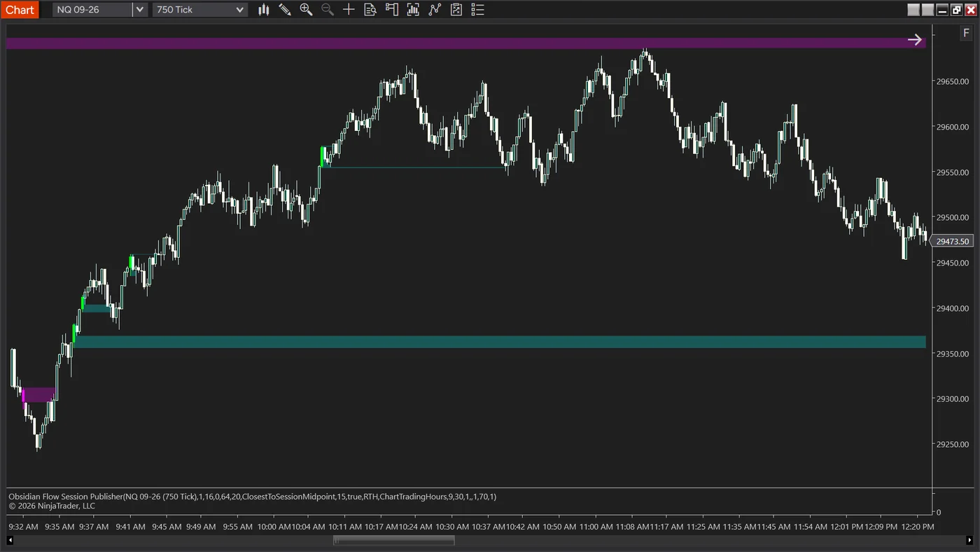Viewport: 980px width, 552px height.
Task: Click the 12:20 PM time label
Action: [x=916, y=527]
